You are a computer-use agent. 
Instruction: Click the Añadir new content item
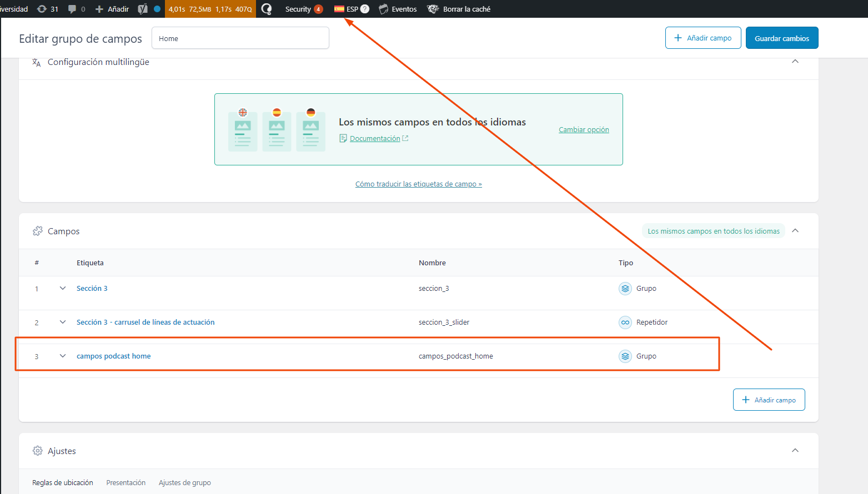click(x=112, y=9)
